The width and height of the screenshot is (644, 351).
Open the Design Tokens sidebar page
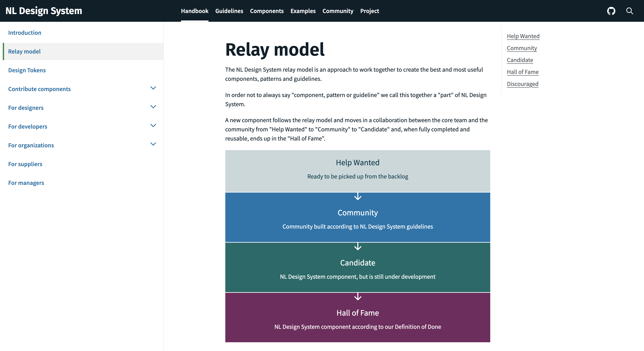27,70
